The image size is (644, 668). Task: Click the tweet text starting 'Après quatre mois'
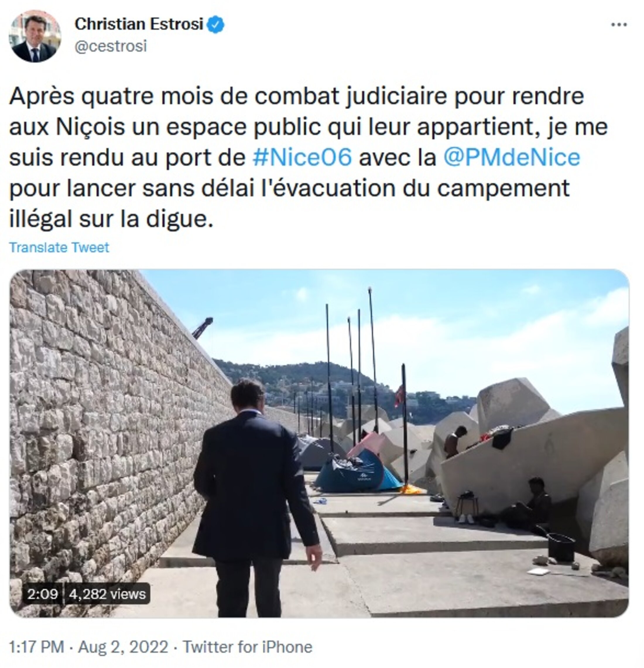(x=308, y=157)
